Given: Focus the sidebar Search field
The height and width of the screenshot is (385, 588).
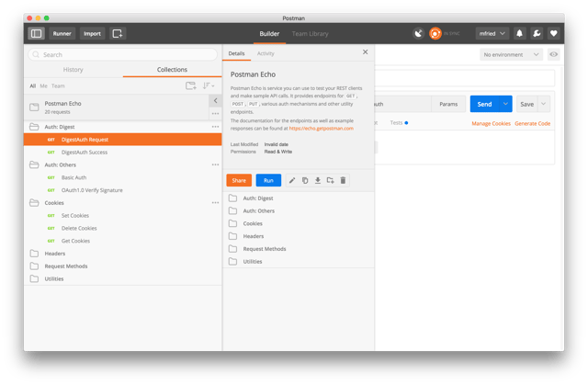Looking at the screenshot, I should pos(123,55).
